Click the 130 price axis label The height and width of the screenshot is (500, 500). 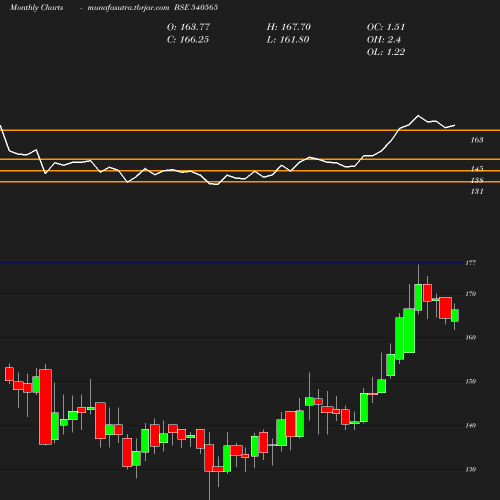tap(471, 470)
